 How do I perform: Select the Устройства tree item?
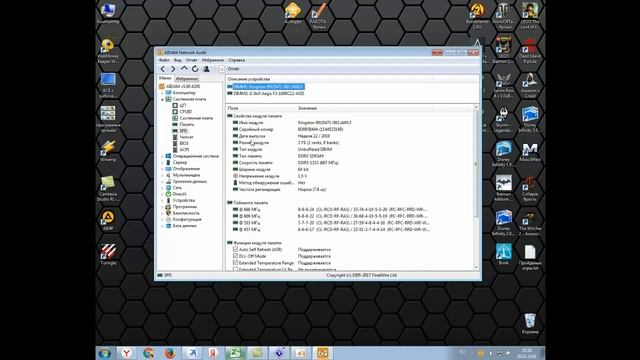coord(180,200)
